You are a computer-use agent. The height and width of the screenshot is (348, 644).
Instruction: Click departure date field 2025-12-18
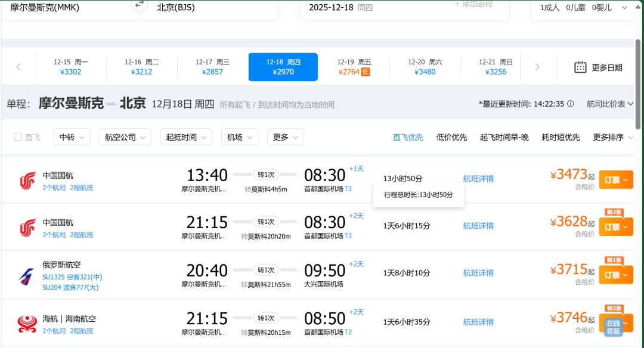click(x=341, y=7)
